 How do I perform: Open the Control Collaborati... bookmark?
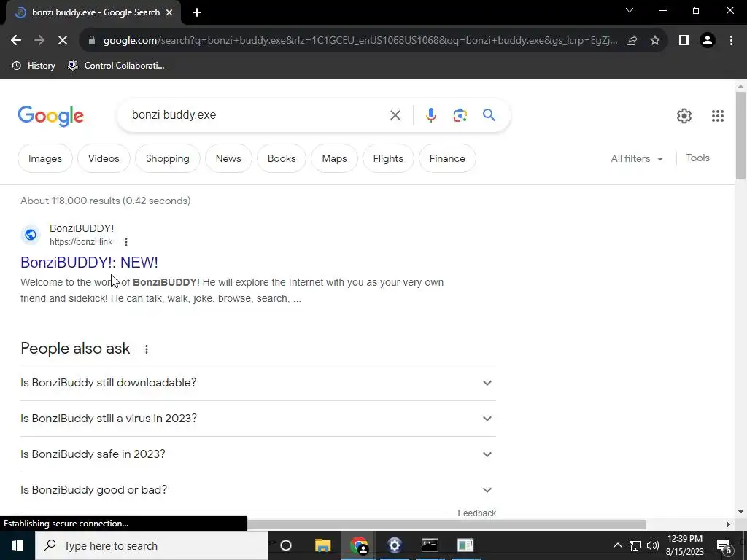point(116,66)
